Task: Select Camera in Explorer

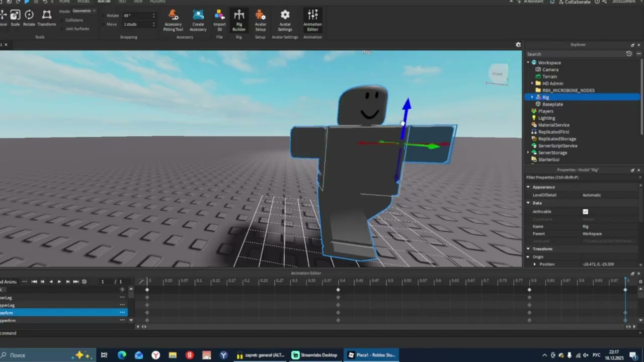Action: [x=550, y=69]
